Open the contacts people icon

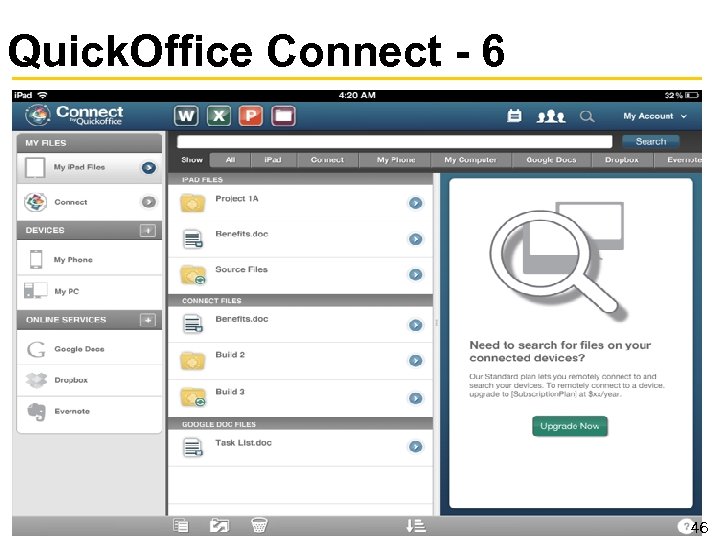pos(551,116)
